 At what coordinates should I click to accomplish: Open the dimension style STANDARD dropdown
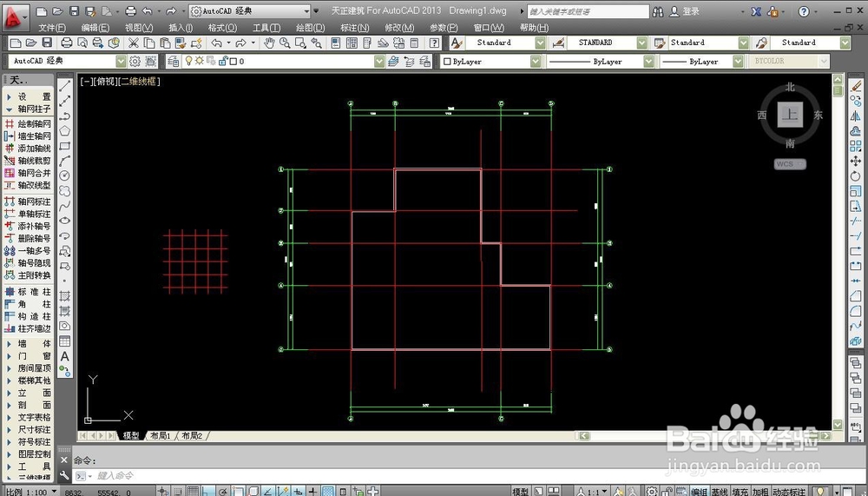point(641,43)
